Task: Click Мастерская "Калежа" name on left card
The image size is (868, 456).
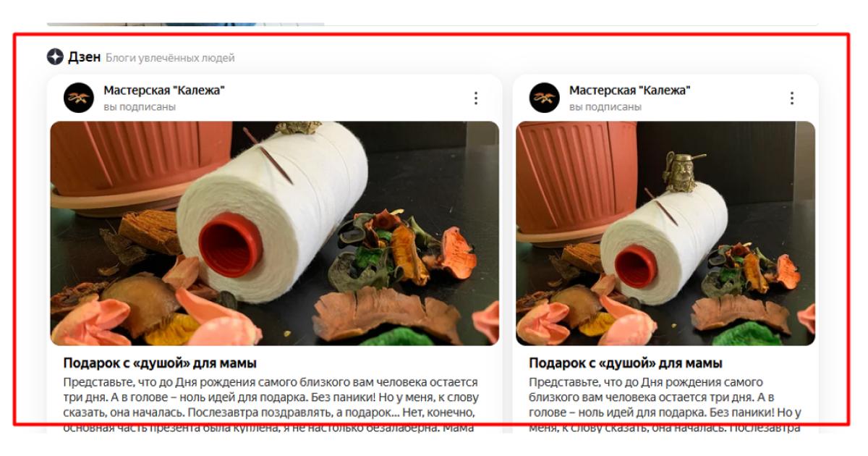Action: (x=164, y=90)
